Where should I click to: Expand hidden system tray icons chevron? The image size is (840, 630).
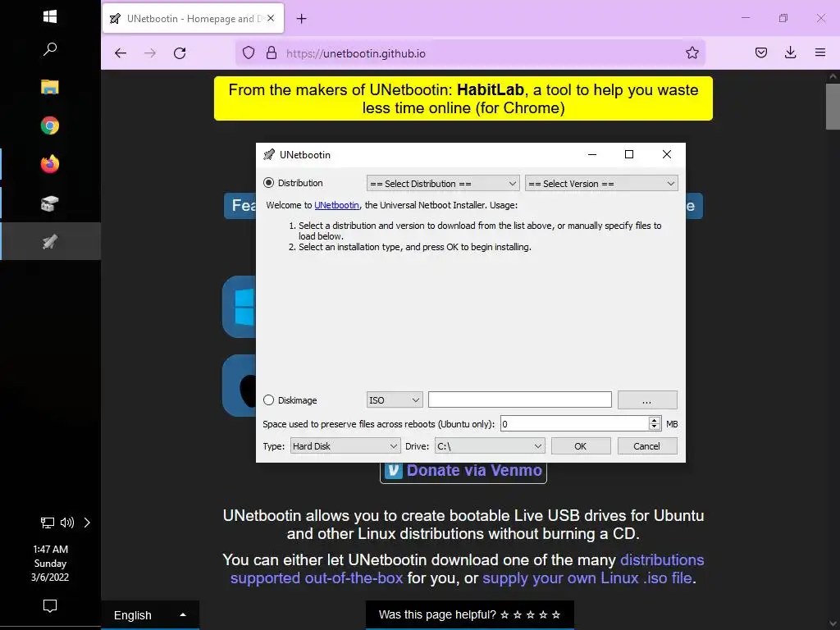87,523
